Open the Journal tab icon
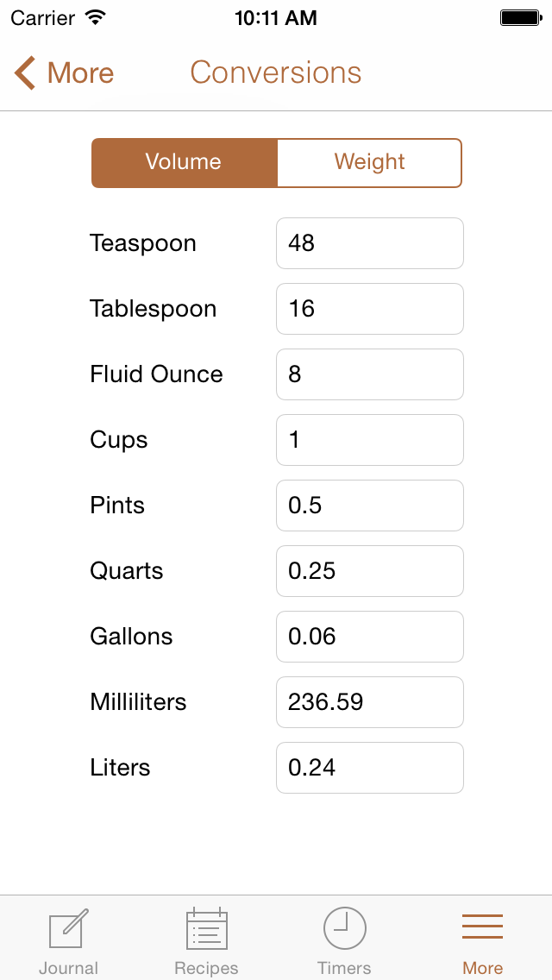 [x=69, y=930]
